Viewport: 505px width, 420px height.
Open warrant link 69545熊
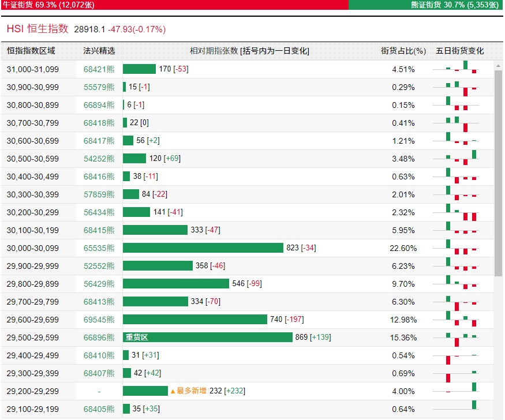pyautogui.click(x=99, y=320)
